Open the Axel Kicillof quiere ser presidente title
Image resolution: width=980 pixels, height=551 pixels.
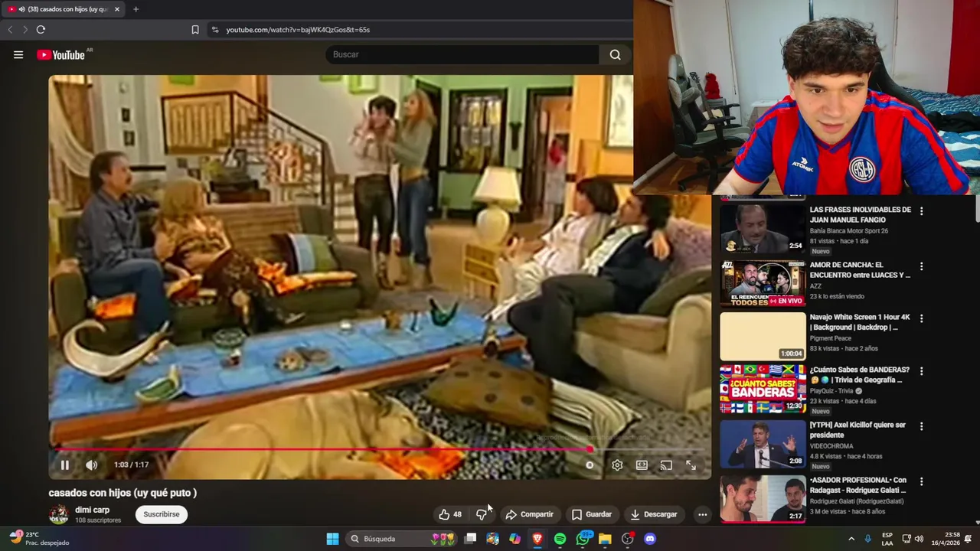click(857, 430)
